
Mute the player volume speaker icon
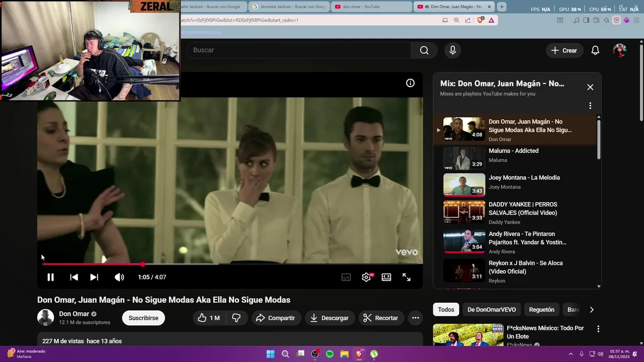point(119,277)
